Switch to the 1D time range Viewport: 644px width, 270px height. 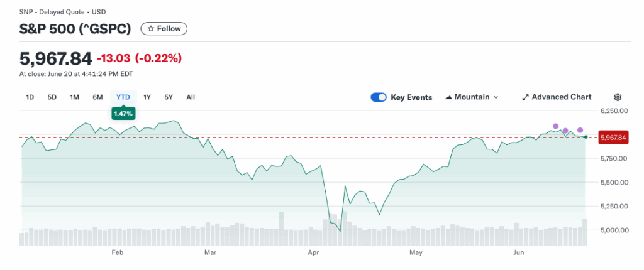30,97
